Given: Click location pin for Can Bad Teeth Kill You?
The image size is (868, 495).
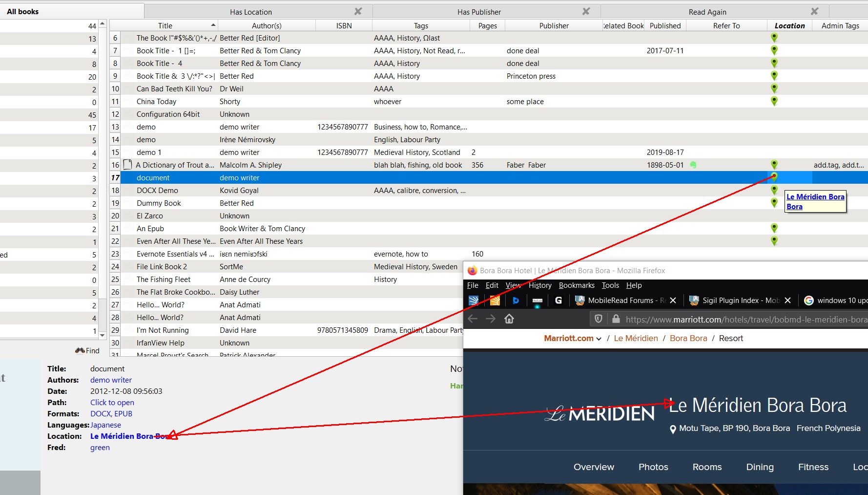Looking at the screenshot, I should 774,88.
